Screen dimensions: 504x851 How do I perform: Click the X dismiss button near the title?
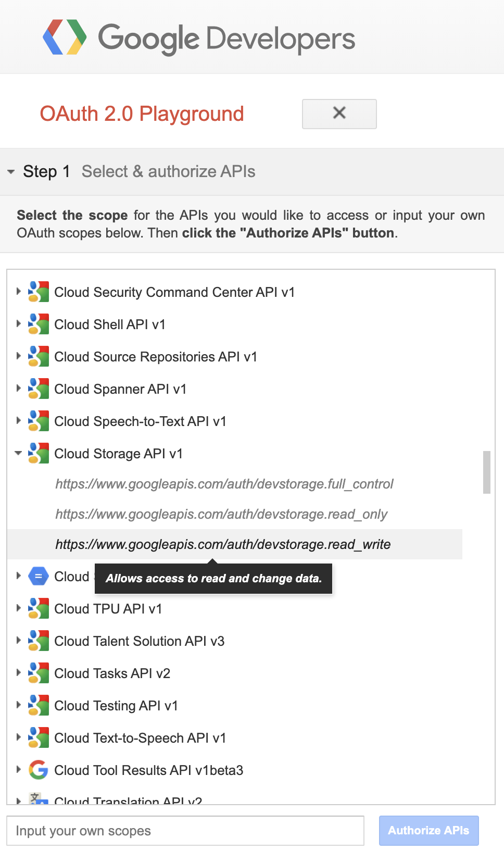[x=339, y=114]
